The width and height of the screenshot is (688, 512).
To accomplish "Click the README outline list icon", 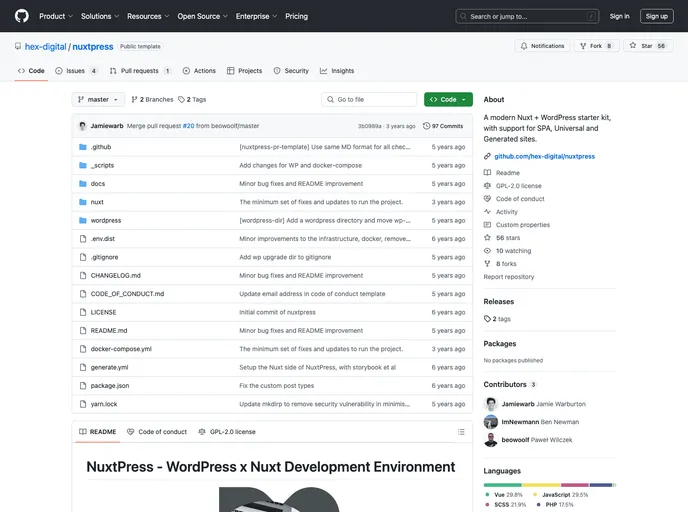I will [x=461, y=432].
